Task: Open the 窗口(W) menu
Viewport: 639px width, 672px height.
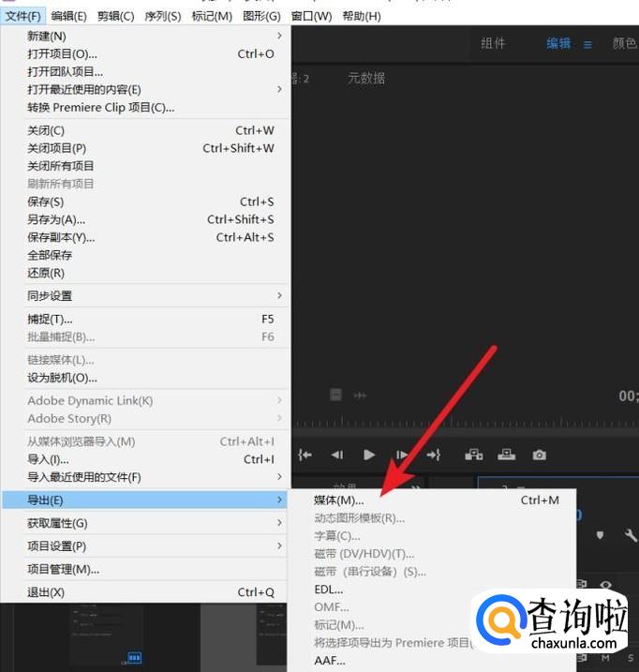Action: tap(312, 16)
